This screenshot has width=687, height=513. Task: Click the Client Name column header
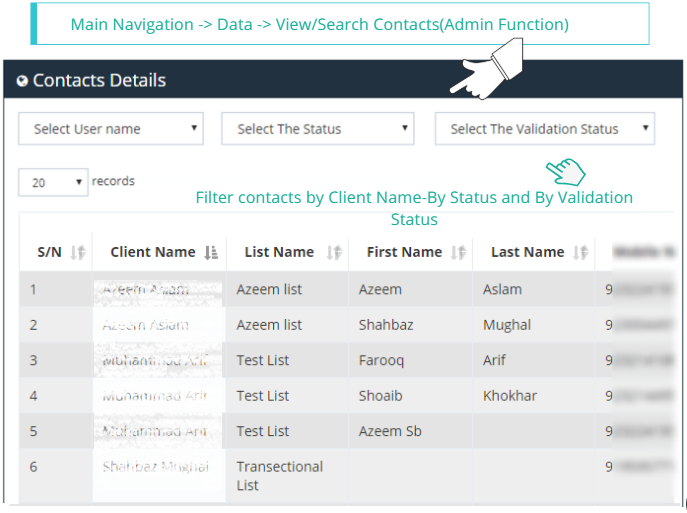pos(152,253)
